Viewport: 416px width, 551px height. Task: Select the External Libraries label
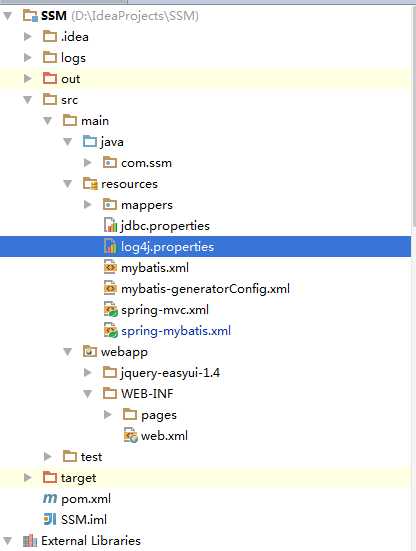[x=91, y=540]
